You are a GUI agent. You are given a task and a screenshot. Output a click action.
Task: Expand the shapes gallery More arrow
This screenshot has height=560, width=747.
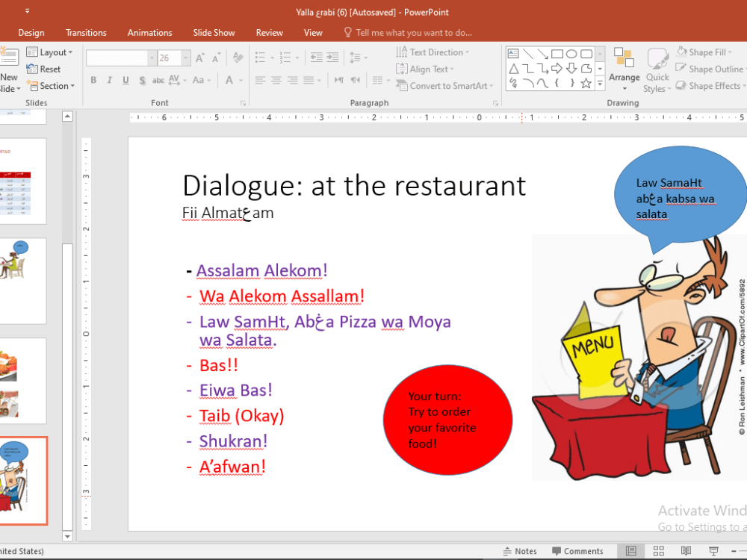(600, 84)
